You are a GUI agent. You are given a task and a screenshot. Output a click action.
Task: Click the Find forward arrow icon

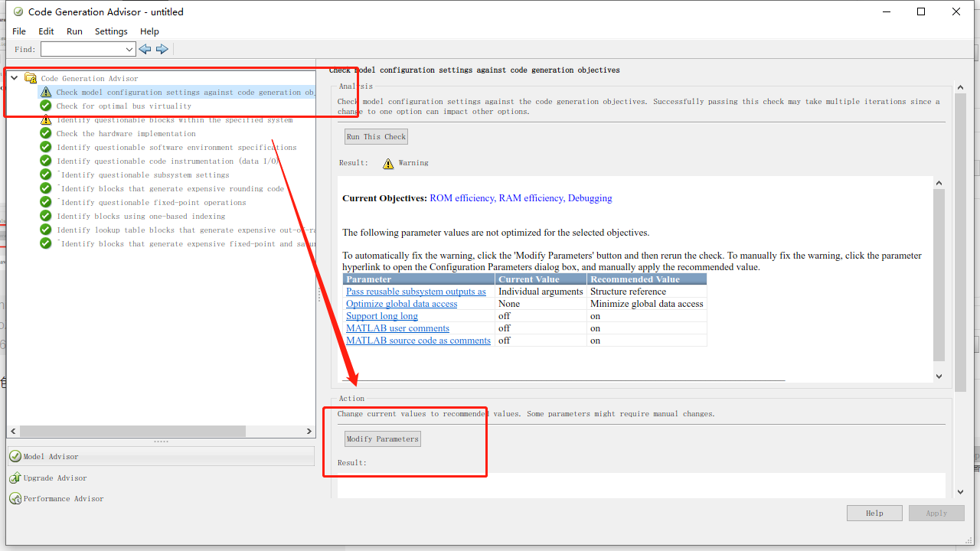(x=162, y=49)
